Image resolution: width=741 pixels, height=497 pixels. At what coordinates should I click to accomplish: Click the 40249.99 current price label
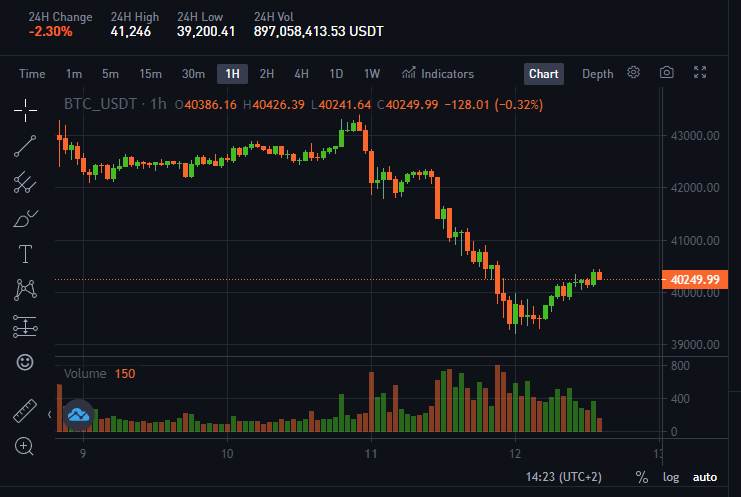tap(694, 280)
